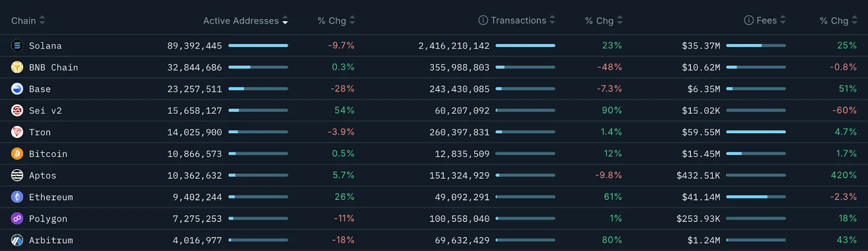Open the Arbitrum chain name link
This screenshot has width=868, height=251.
tap(51, 240)
